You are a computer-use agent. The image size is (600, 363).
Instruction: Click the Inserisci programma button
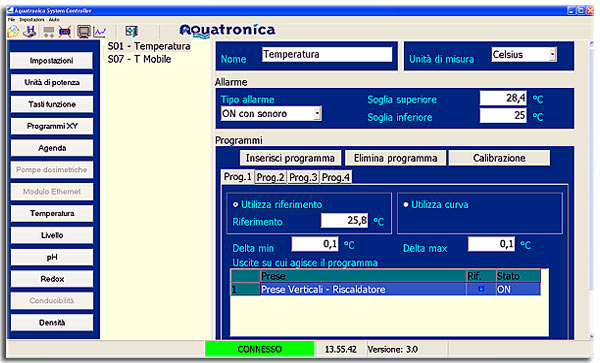pos(290,158)
